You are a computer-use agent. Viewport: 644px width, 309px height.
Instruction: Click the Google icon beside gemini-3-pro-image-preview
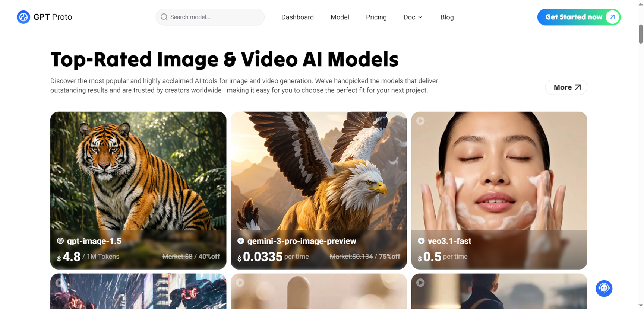click(241, 241)
